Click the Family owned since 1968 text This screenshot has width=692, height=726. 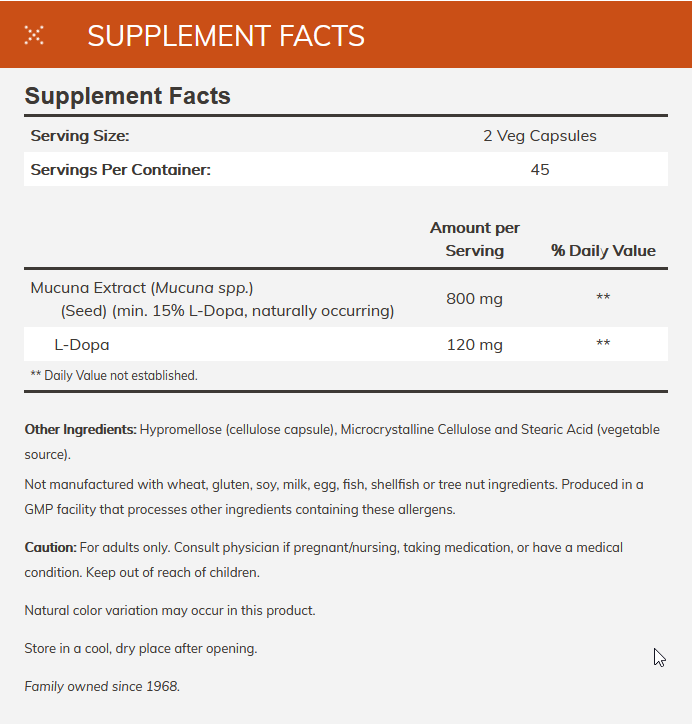pyautogui.click(x=102, y=686)
